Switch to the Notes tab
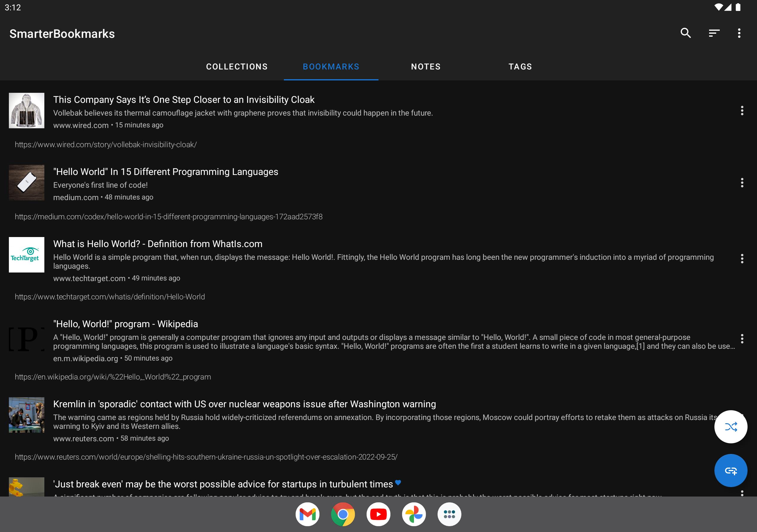The height and width of the screenshot is (532, 757). (x=426, y=66)
